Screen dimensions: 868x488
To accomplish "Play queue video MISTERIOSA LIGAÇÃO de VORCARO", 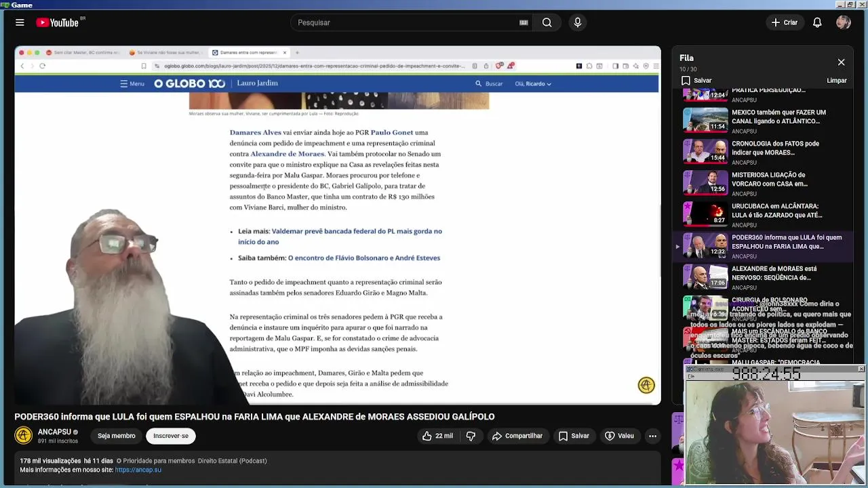I will (x=763, y=184).
